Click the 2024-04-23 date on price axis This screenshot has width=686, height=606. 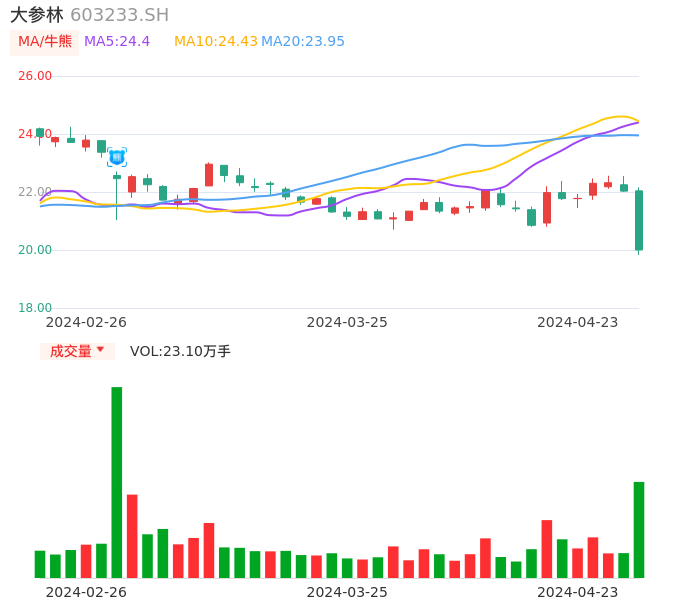(577, 322)
